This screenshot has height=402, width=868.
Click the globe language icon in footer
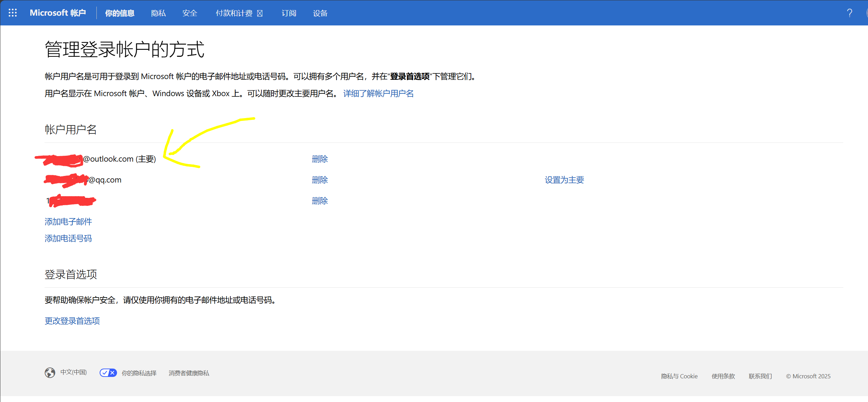[x=50, y=373]
